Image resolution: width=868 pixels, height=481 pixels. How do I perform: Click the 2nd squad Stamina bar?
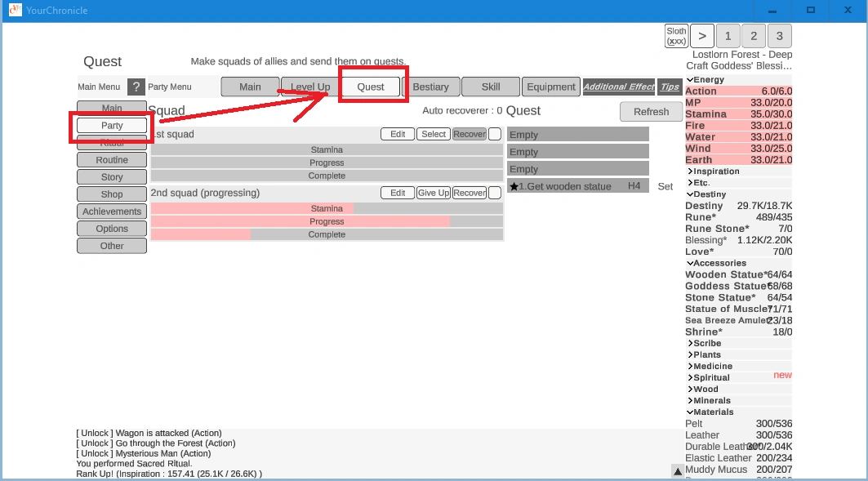327,209
